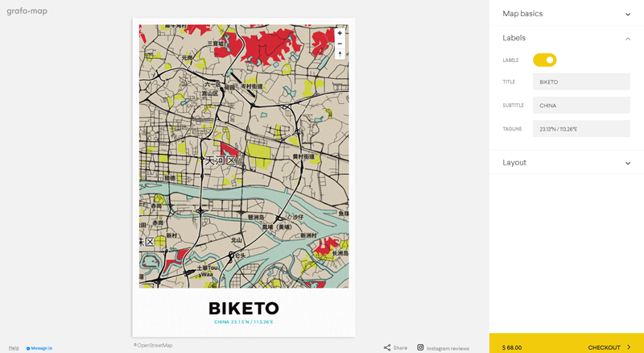Expand the Map basics section
This screenshot has width=644, height=353.
(x=628, y=14)
